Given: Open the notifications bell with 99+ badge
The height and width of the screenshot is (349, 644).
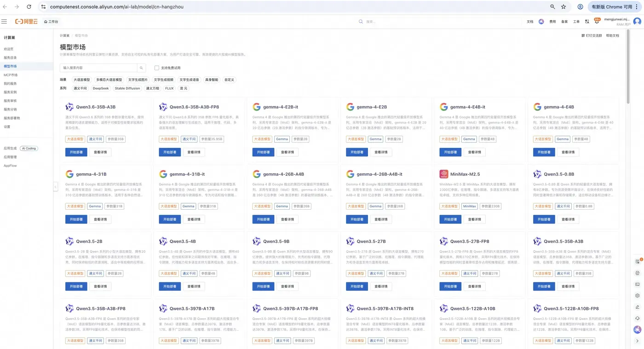Looking at the screenshot, I should (597, 21).
